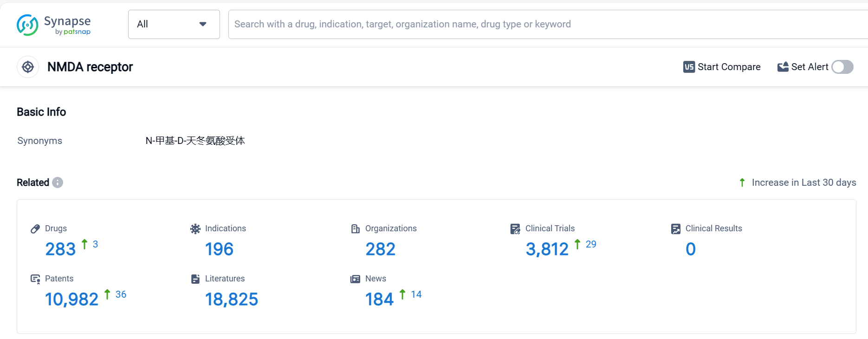The image size is (868, 339).
Task: Click the Drugs pill icon
Action: (x=35, y=229)
